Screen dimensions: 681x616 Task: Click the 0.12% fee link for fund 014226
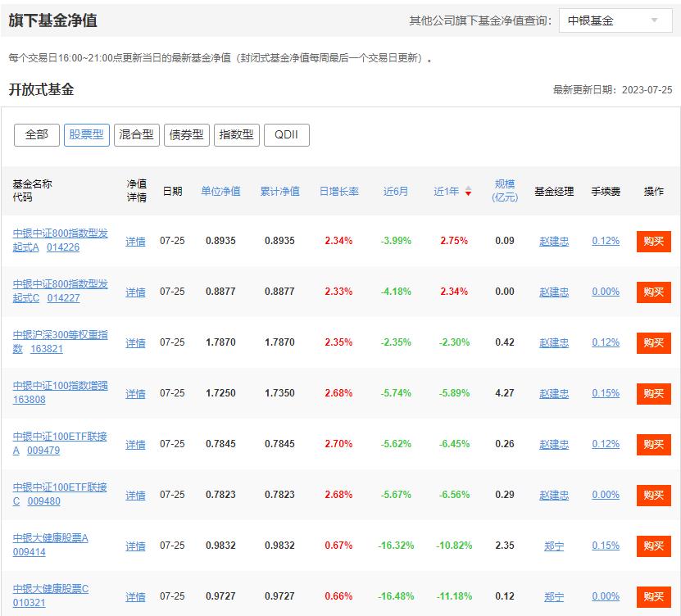605,241
